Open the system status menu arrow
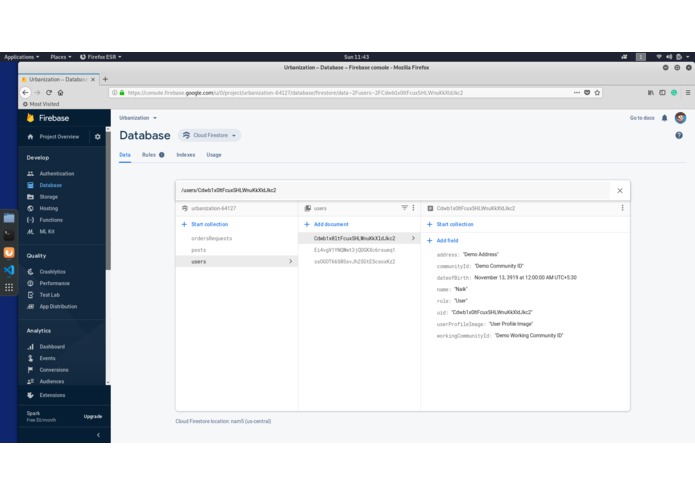Viewport: 695px width, 494px height. click(687, 57)
